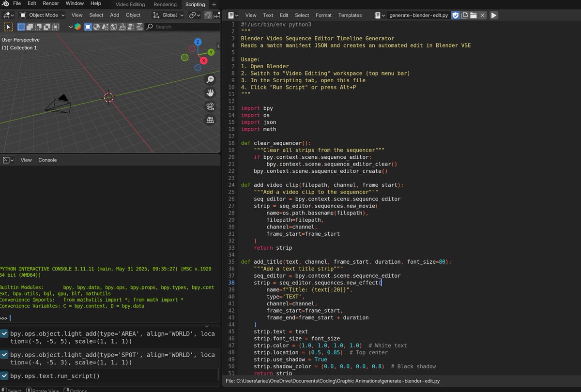The height and width of the screenshot is (392, 581).
Task: Choose the extend selection mode icon
Action: (x=30, y=27)
